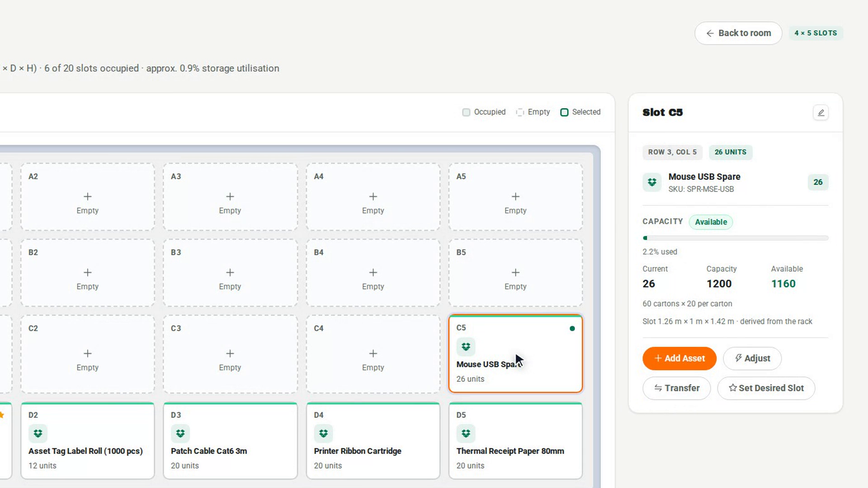This screenshot has width=868, height=488.
Task: Click the package icon in slot D4 card
Action: click(x=323, y=433)
